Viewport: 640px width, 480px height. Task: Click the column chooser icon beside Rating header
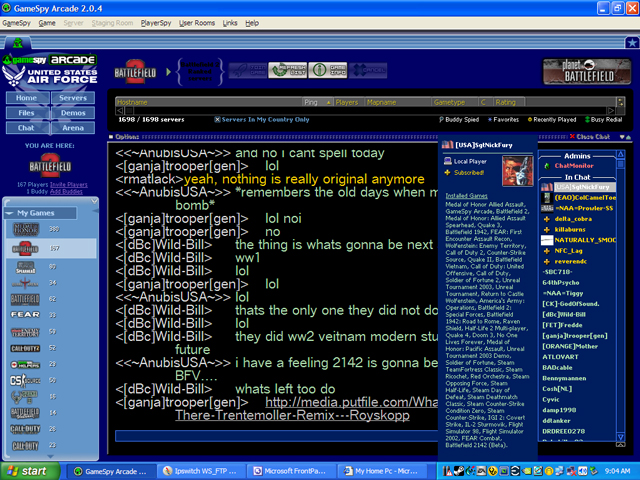(620, 102)
